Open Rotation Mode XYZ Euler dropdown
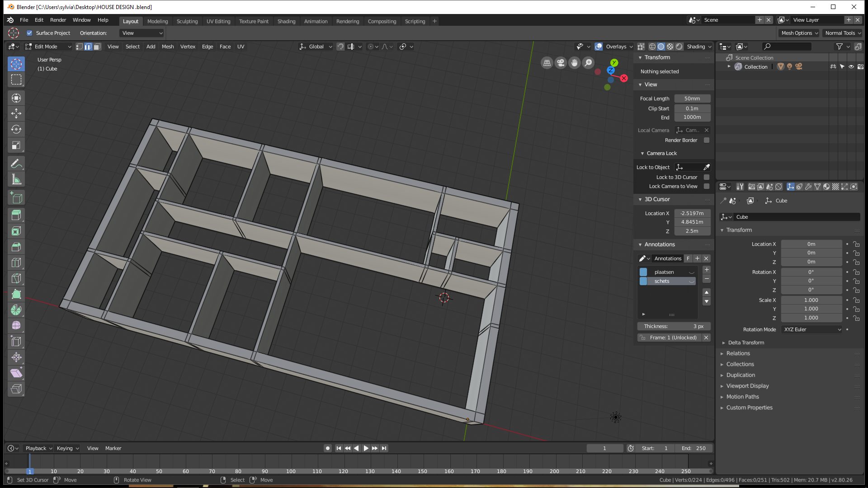 (812, 329)
